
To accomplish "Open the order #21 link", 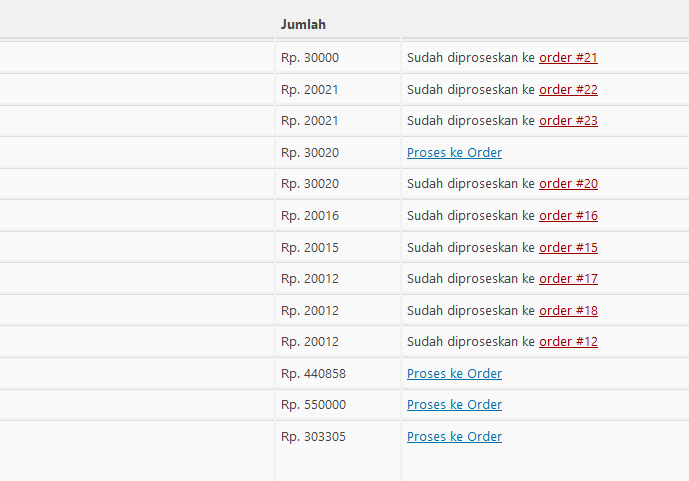I will [x=568, y=58].
